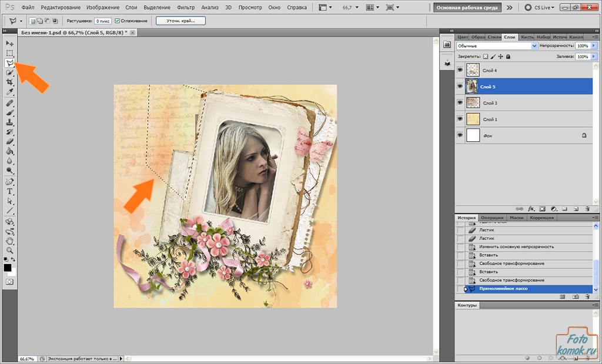The width and height of the screenshot is (602, 364).
Task: Expand the Непрозрачность opacity slider arrow
Action: (x=594, y=46)
